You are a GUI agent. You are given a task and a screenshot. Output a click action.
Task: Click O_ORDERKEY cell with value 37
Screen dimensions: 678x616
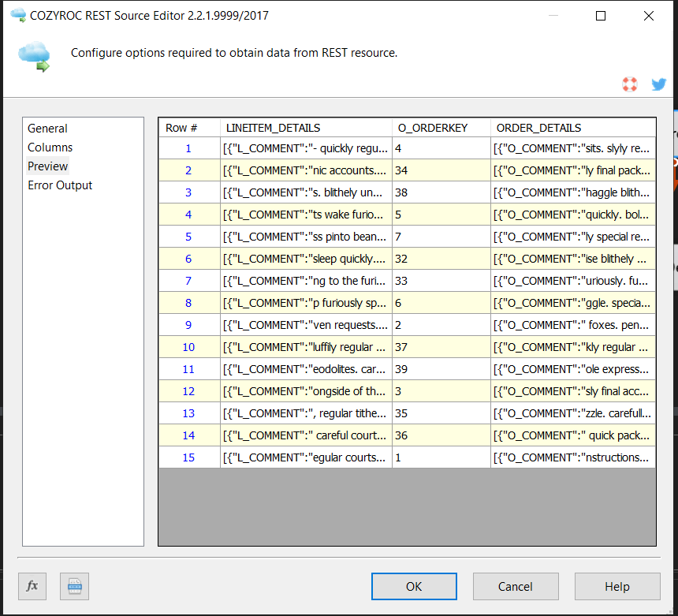pyautogui.click(x=441, y=347)
